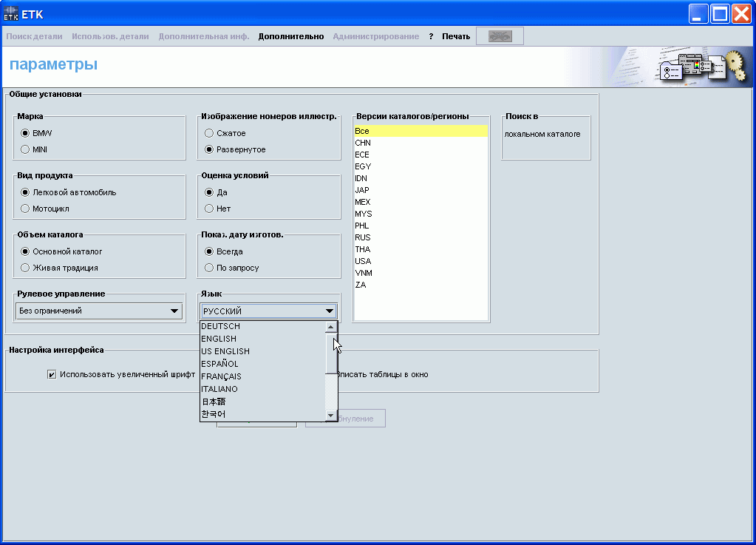
Task: Click the car icon button in toolbar
Action: 500,36
